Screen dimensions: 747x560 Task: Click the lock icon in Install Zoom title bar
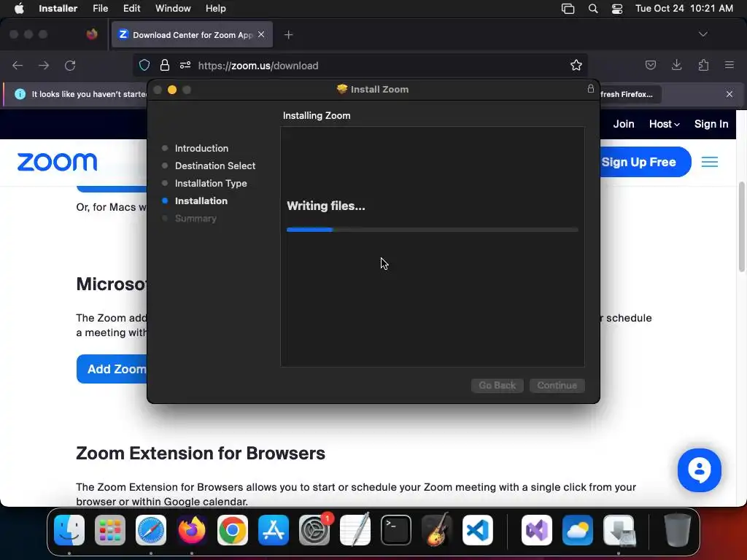click(x=590, y=89)
